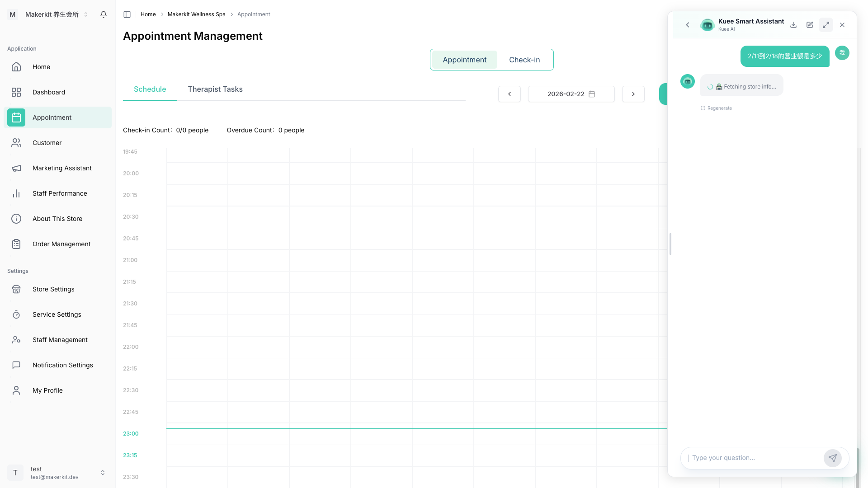868x488 pixels.
Task: Go back in assistant chat
Action: 688,25
